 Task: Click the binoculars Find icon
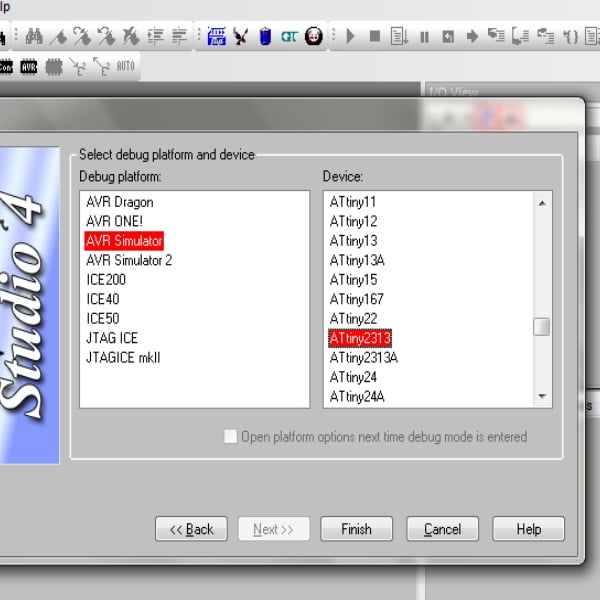[x=34, y=36]
